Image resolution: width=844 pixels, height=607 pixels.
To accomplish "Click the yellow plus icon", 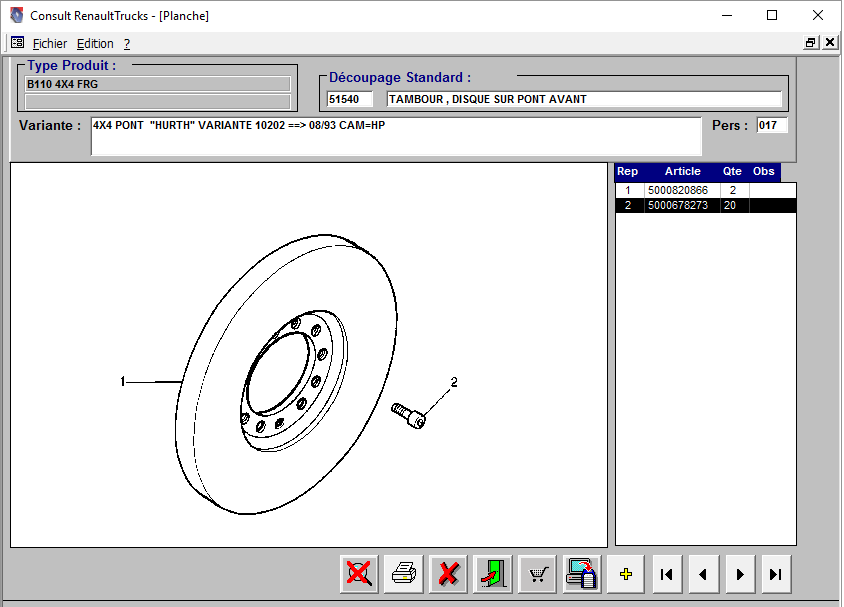I will tap(626, 574).
